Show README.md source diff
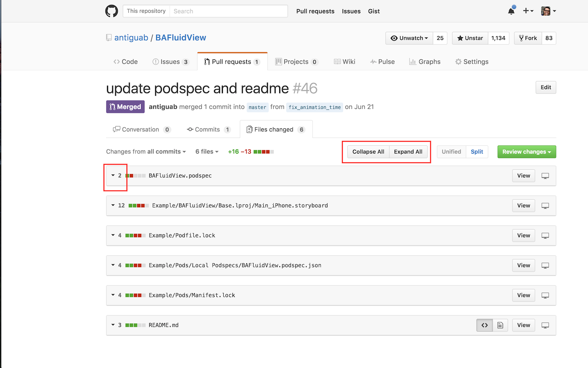Image resolution: width=588 pixels, height=368 pixels. coord(485,325)
